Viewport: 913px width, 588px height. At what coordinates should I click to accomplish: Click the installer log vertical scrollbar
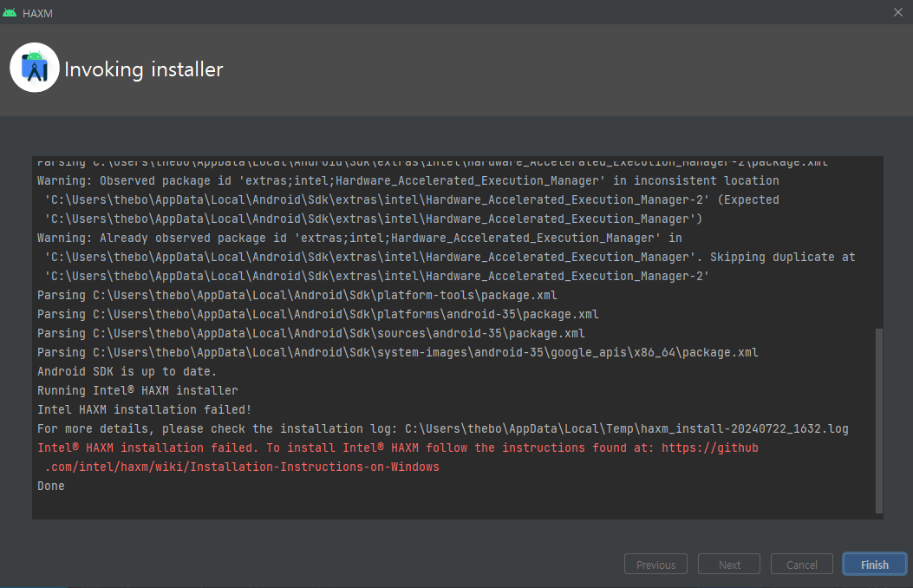click(x=878, y=421)
